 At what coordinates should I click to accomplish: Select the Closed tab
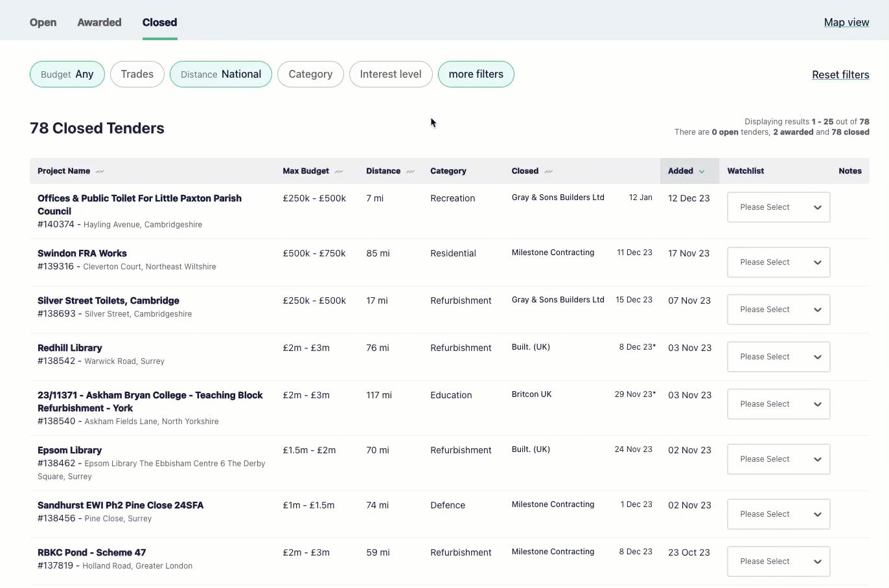click(159, 22)
